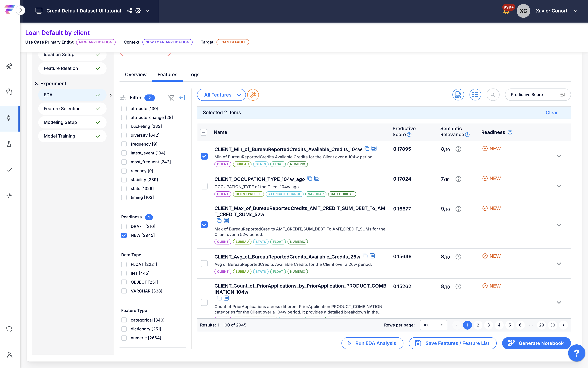Open the All Features dropdown
This screenshot has height=368, width=588.
coord(221,95)
